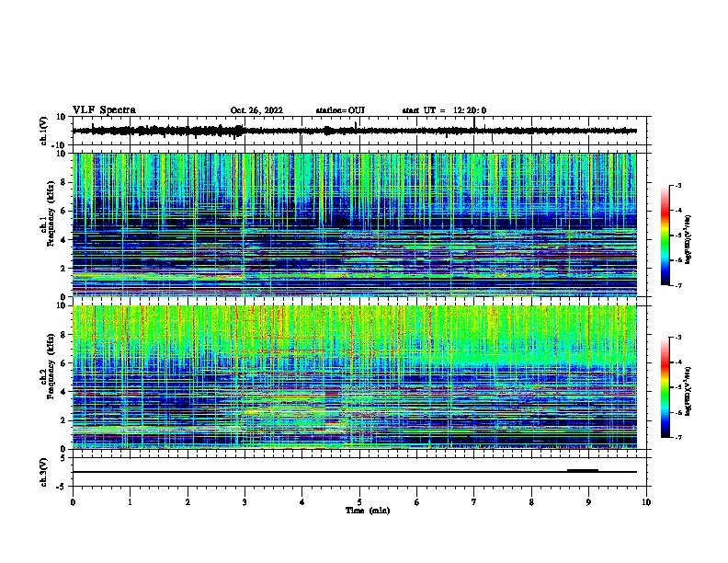Image resolution: width=728 pixels, height=563 pixels.
Task: Click the time axis tick label '5'
Action: [359, 502]
